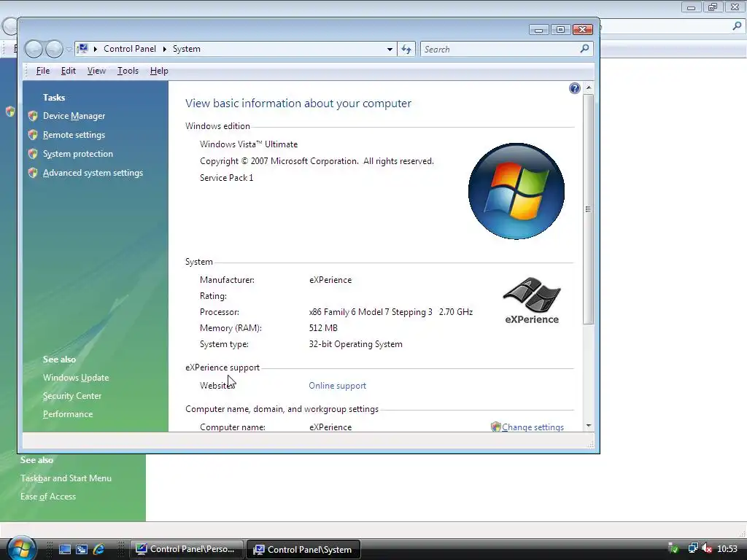Click the processor x86 Family 6 value

tap(391, 312)
